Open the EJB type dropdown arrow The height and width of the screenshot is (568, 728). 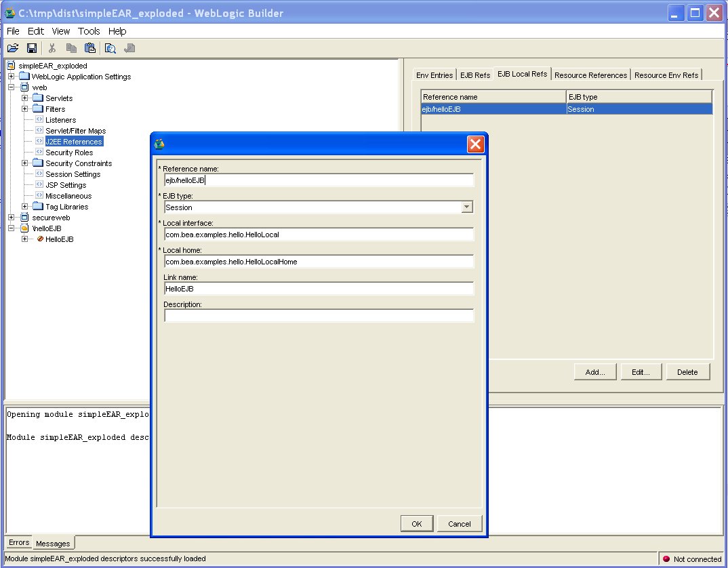tap(467, 207)
